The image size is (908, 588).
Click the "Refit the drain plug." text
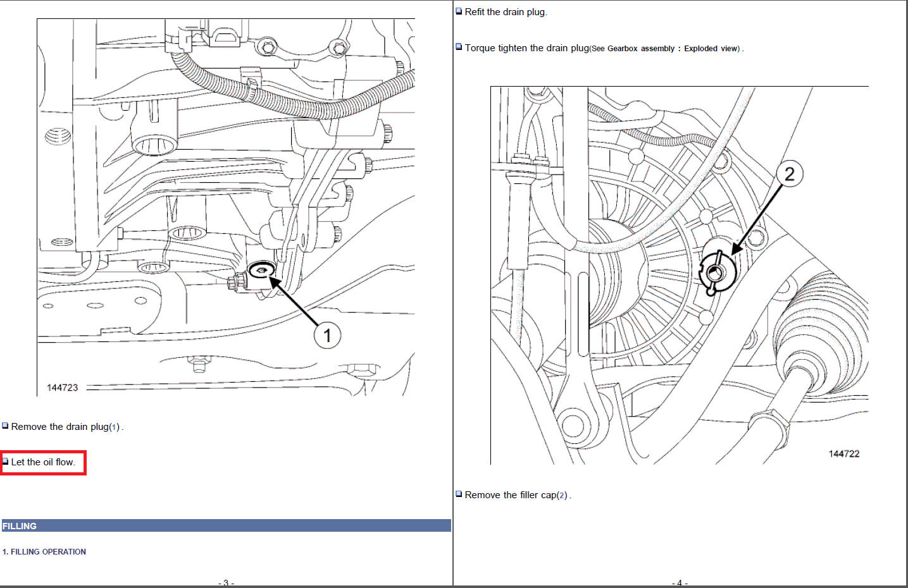click(x=506, y=12)
